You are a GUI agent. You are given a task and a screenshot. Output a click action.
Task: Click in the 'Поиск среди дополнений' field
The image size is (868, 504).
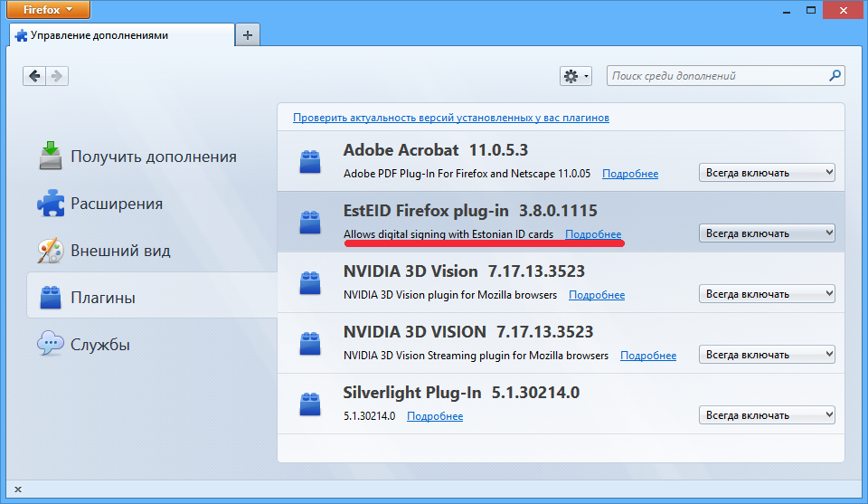tap(725, 76)
